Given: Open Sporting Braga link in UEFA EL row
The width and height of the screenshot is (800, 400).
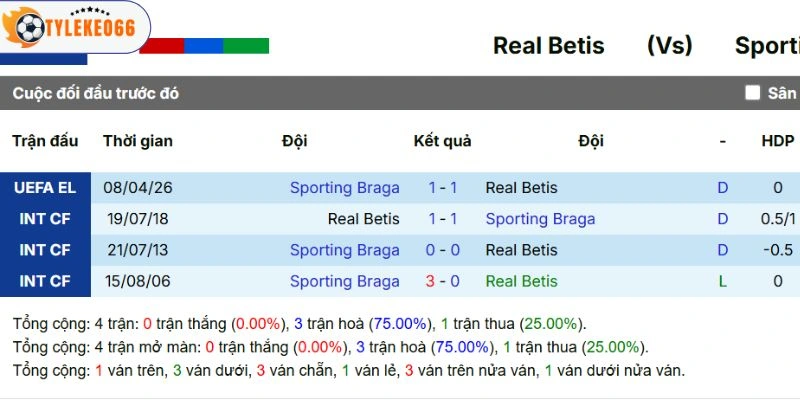Looking at the screenshot, I should tap(344, 188).
